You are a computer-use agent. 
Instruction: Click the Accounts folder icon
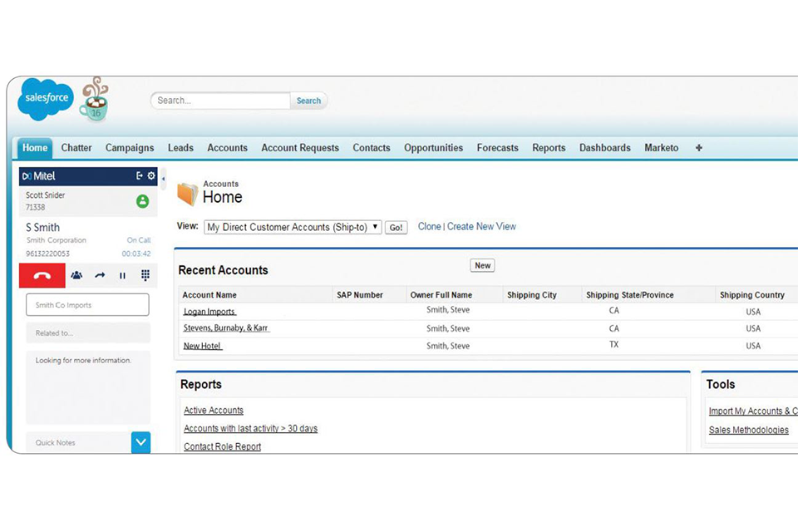click(187, 194)
